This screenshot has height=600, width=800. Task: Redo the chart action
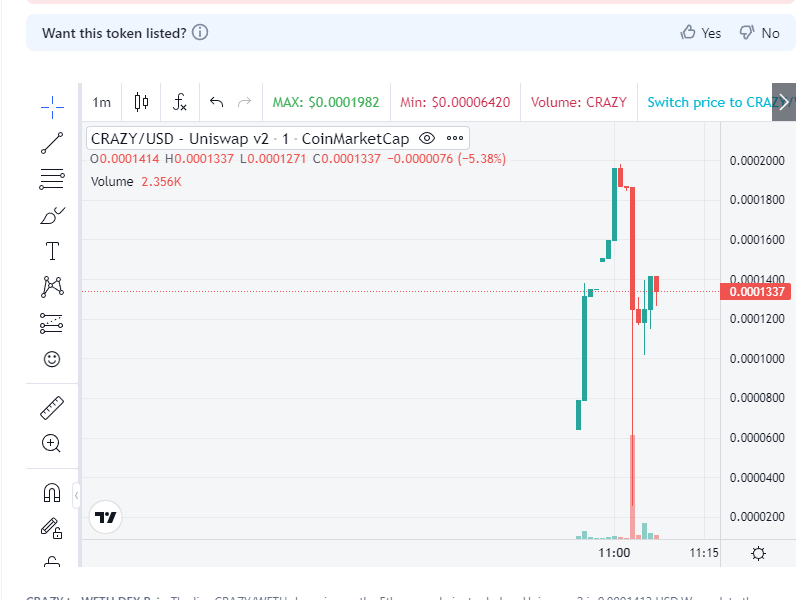point(245,102)
